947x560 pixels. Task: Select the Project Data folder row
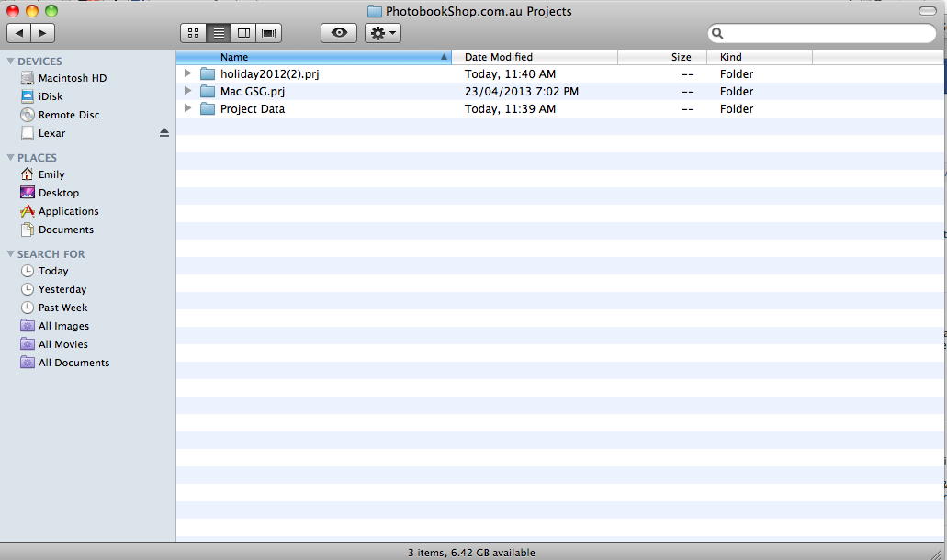[253, 108]
